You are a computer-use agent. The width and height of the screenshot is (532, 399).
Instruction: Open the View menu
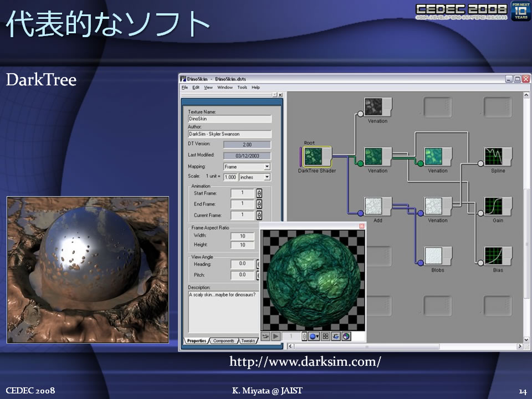point(208,88)
